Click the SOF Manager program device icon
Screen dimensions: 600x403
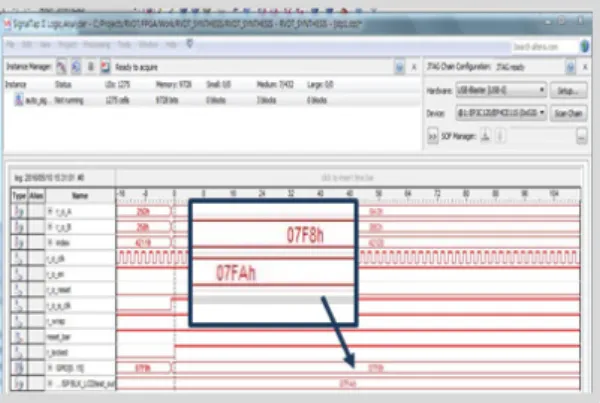click(x=486, y=135)
